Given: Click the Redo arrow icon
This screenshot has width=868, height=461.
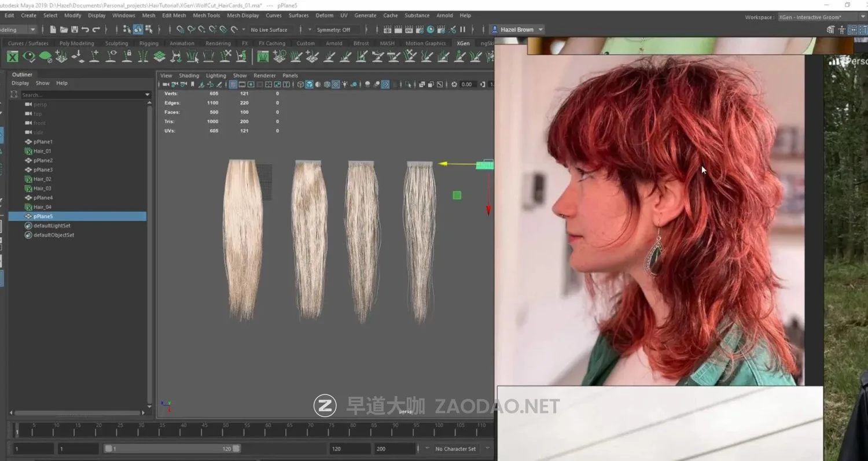Looking at the screenshot, I should 96,29.
